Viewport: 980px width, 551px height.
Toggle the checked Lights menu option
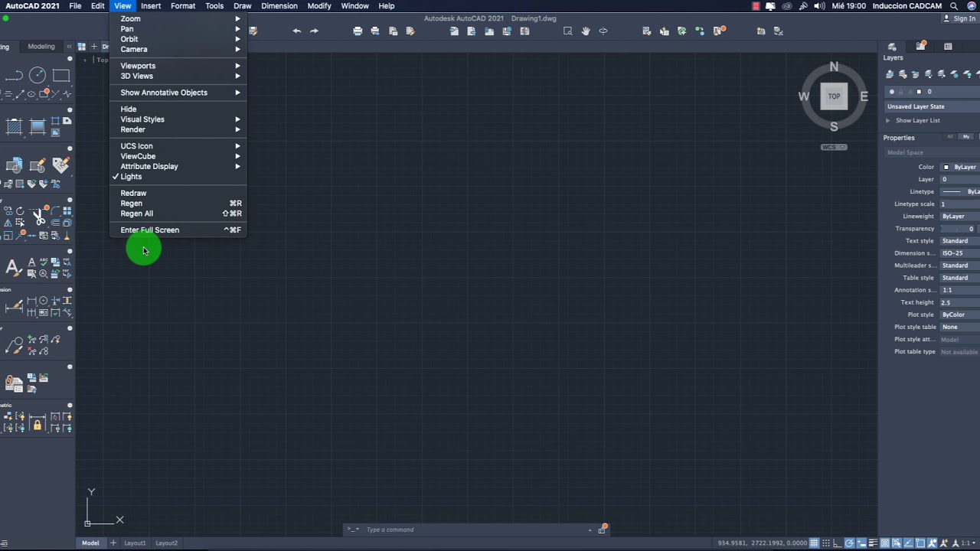click(x=131, y=177)
